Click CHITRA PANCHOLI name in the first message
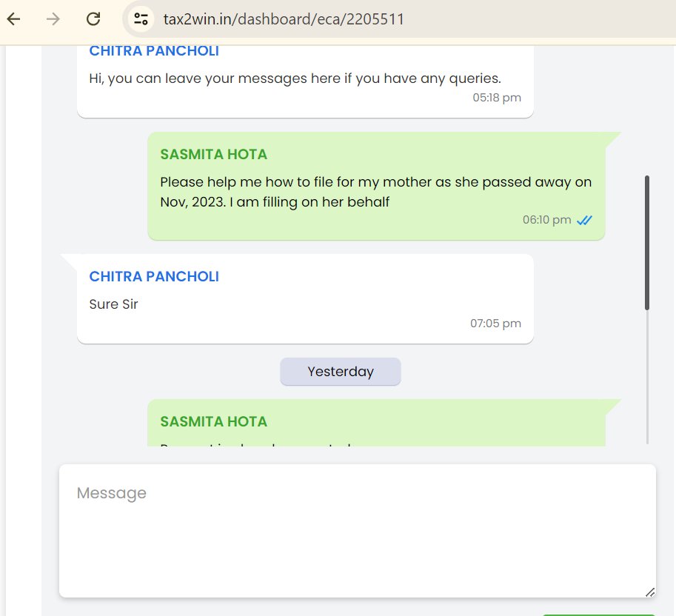The height and width of the screenshot is (616, 676). click(x=154, y=51)
